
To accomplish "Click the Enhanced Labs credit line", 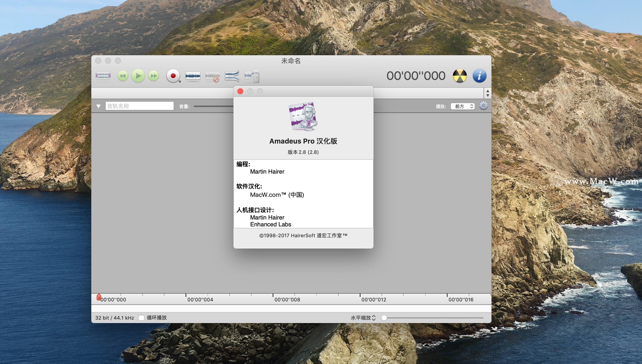I will 271,224.
